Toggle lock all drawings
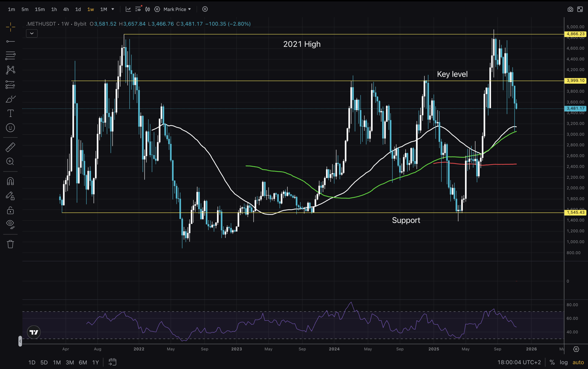 pos(11,210)
